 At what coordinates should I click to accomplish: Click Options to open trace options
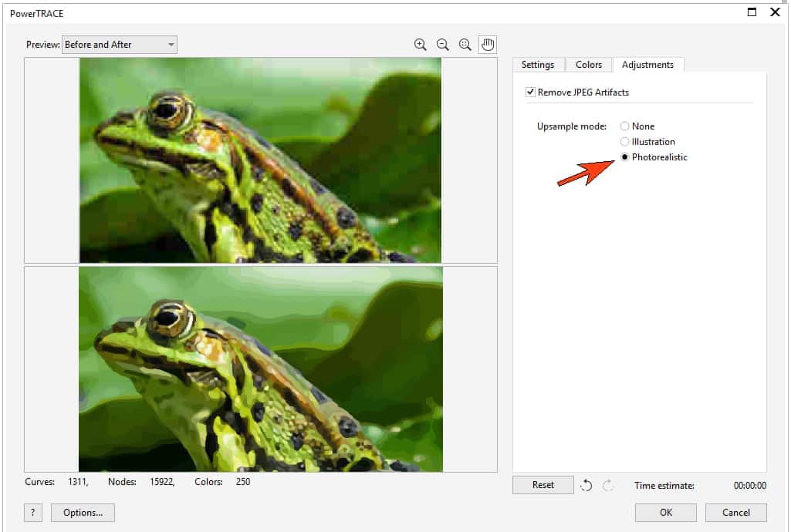[x=82, y=512]
